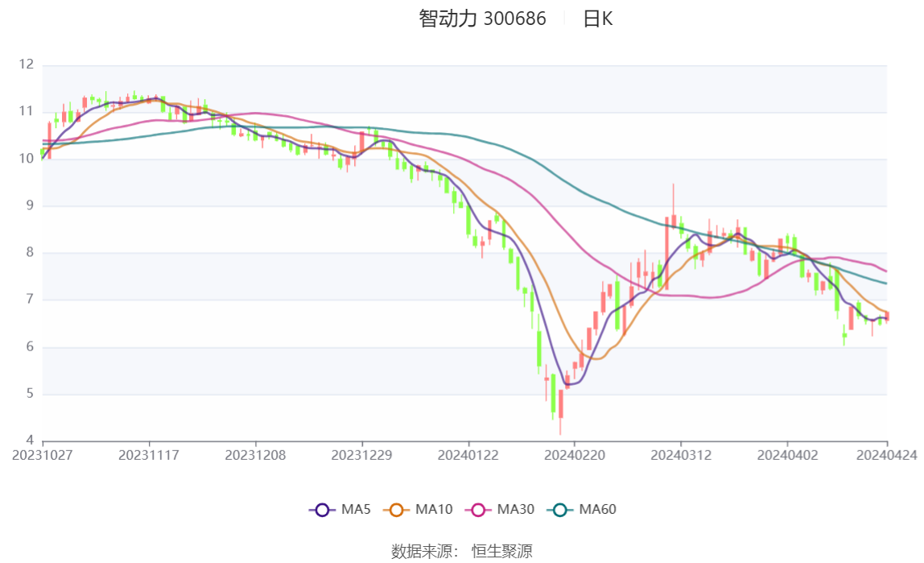Click the 12 price label on y-axis
Viewport: 924px width, 563px height.
coord(27,64)
